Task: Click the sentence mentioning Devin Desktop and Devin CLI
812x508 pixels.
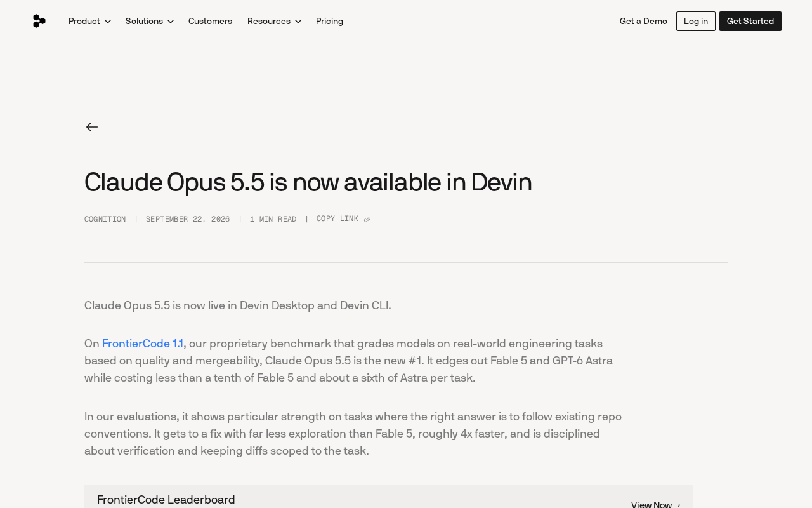Action: (238, 305)
